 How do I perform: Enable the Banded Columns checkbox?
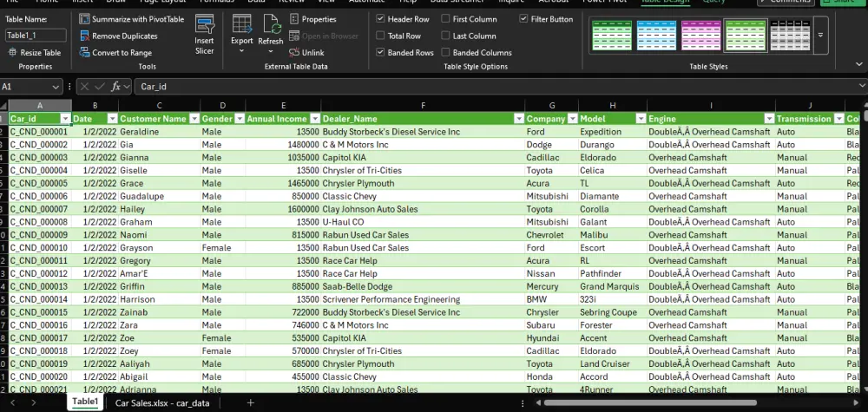click(445, 53)
